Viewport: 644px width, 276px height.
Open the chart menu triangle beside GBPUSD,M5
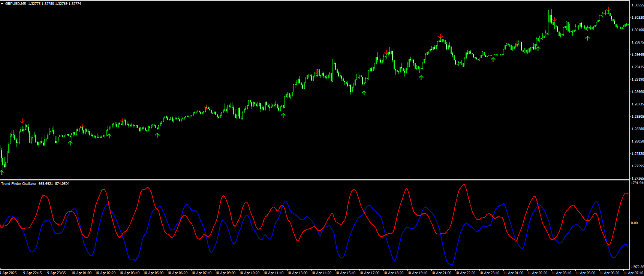click(x=2, y=4)
